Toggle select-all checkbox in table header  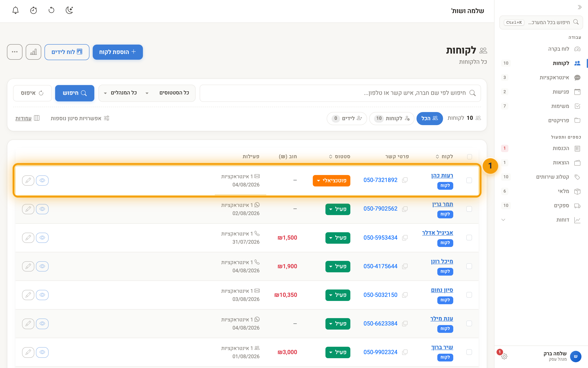click(x=469, y=157)
